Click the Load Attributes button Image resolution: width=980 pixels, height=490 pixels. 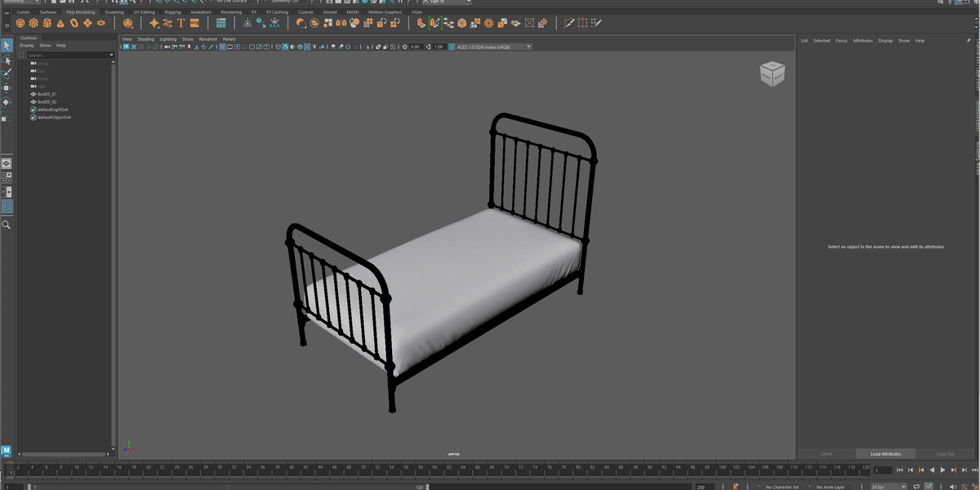tap(886, 453)
